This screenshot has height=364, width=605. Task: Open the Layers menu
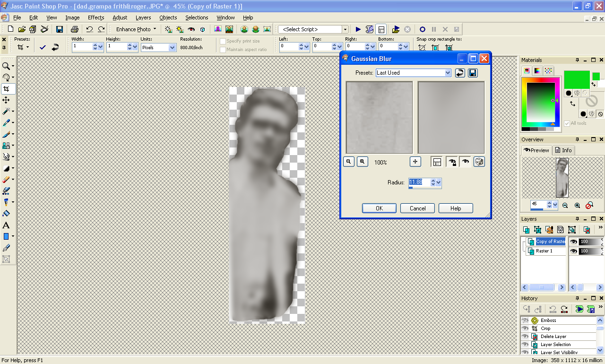click(143, 17)
